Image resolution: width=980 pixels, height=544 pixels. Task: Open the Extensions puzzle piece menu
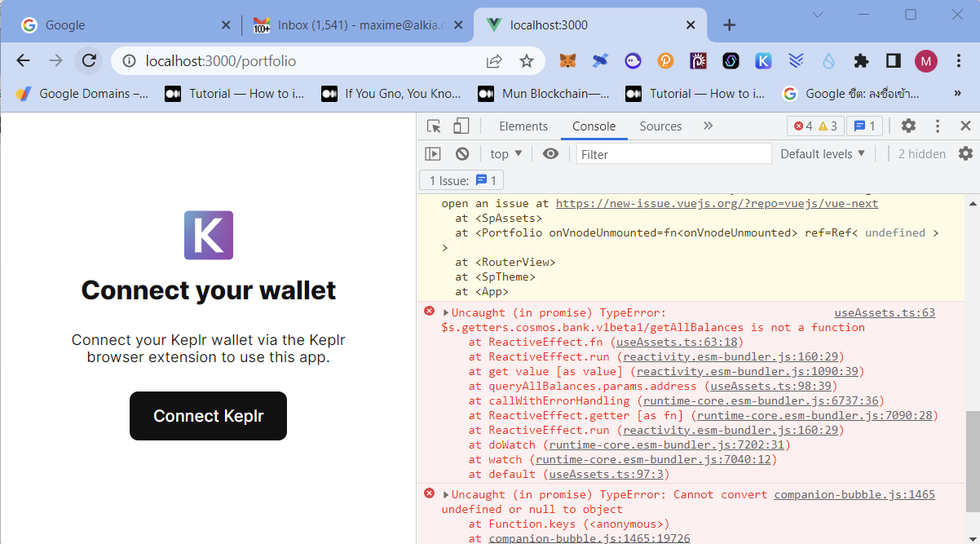[x=861, y=60]
